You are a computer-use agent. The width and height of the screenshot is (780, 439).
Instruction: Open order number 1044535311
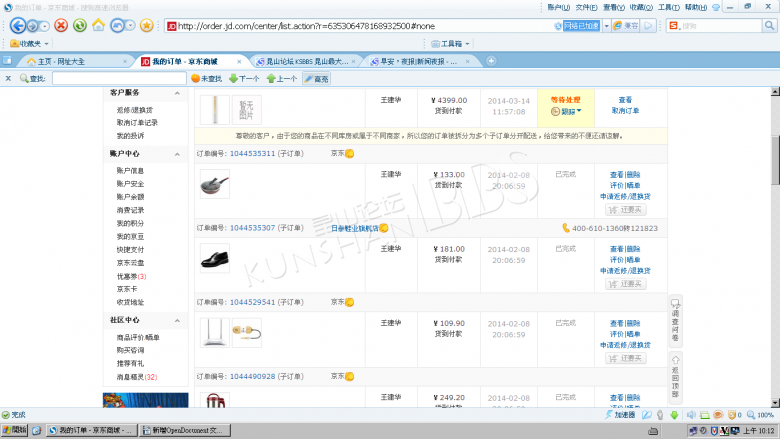252,154
